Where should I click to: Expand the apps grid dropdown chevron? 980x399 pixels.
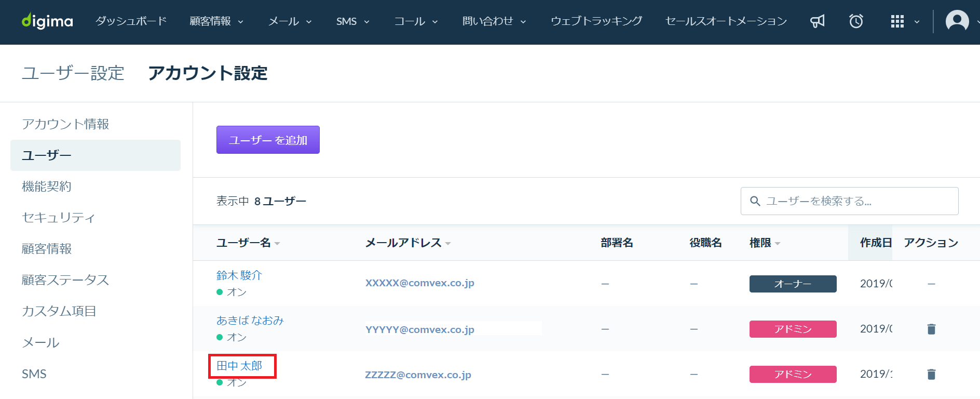tap(917, 22)
